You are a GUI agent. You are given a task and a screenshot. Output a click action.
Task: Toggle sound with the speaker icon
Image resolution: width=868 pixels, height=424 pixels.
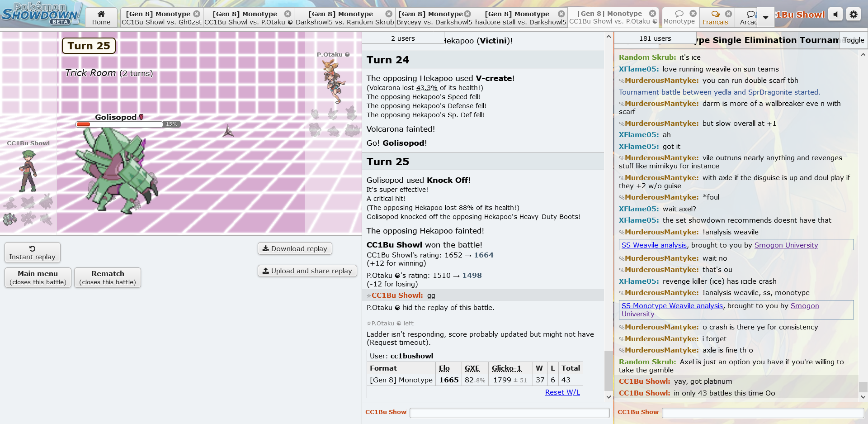pyautogui.click(x=835, y=14)
